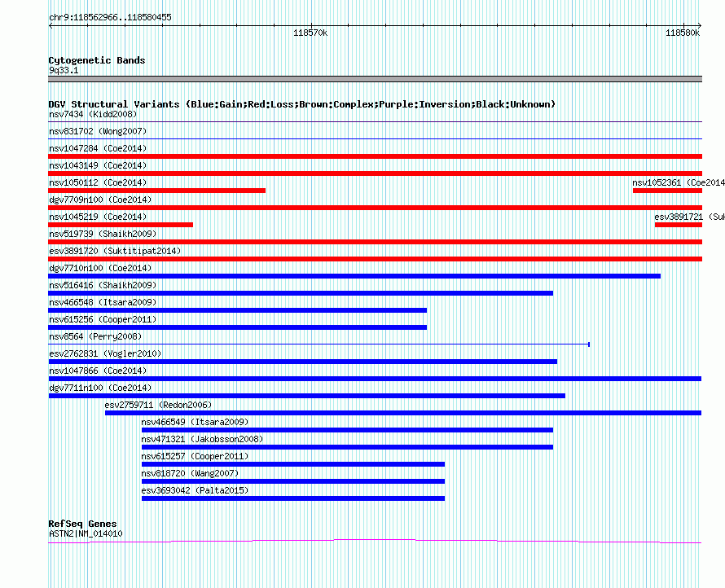Click the Cytogenetic Bands track heading
This screenshot has width=725, height=588.
point(97,60)
